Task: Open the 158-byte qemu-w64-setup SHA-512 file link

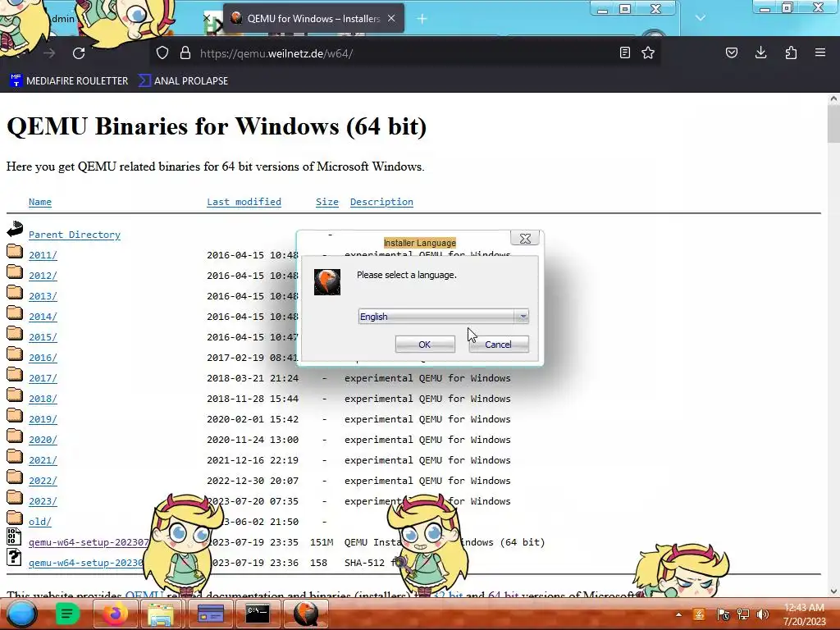Action: [x=85, y=563]
